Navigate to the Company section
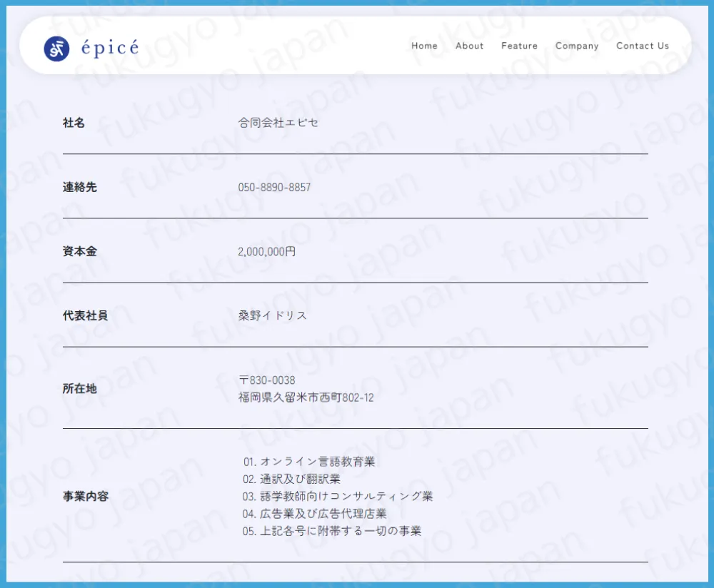 point(577,46)
